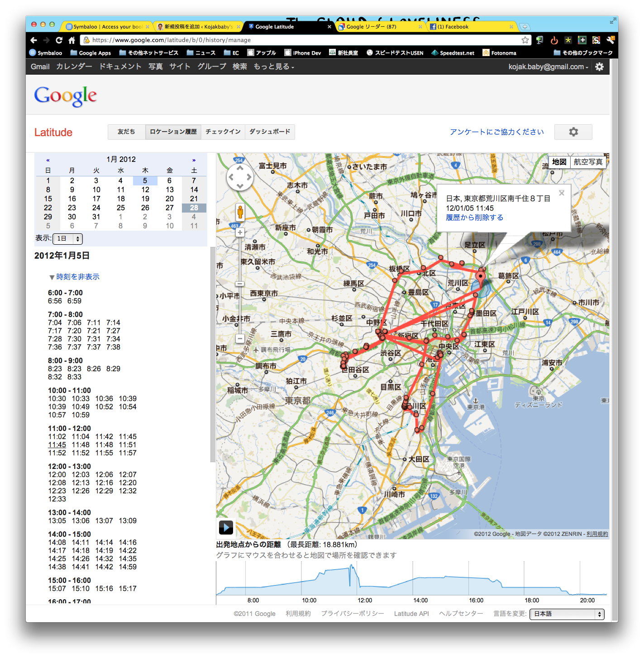Click the map zoom in plus button

point(240,232)
